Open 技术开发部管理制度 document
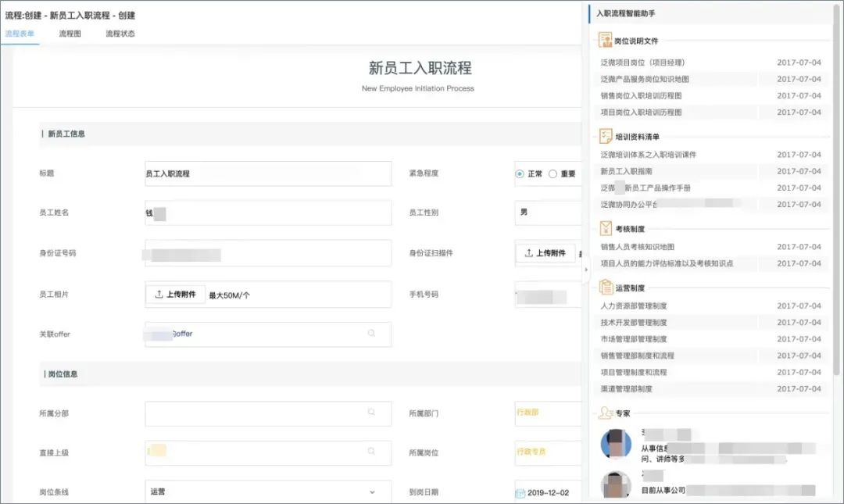 click(634, 323)
